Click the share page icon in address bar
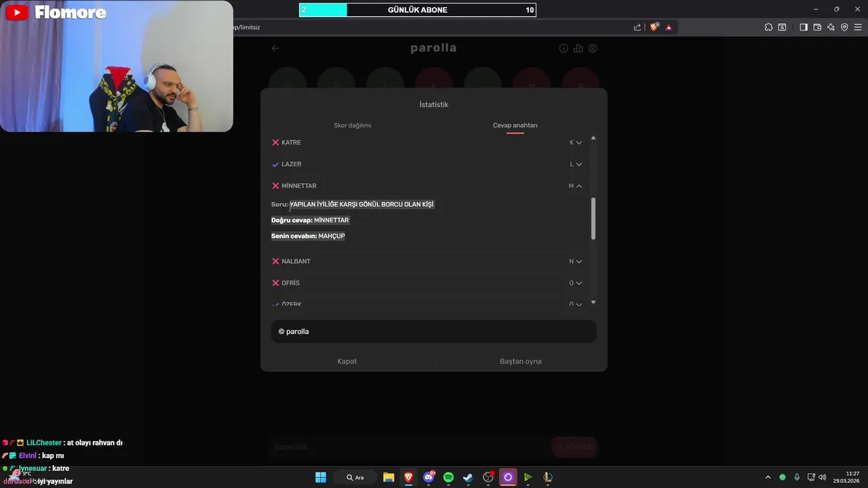The height and width of the screenshot is (488, 868). 637,27
